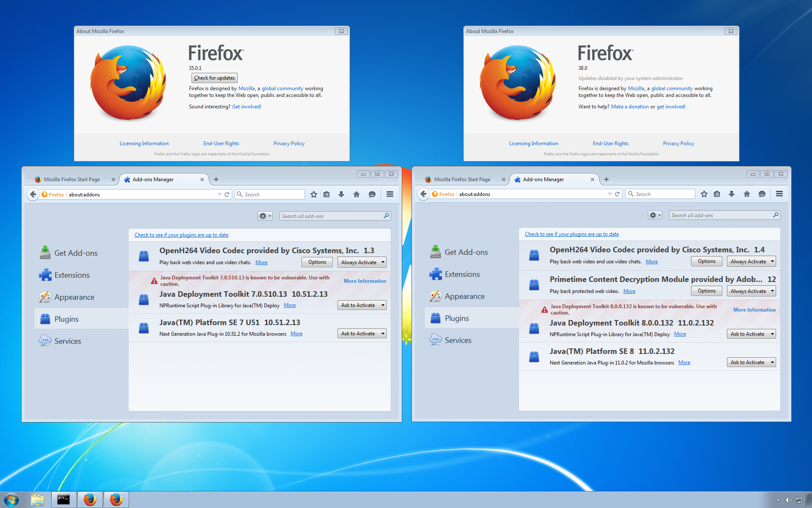
Task: Select the Add-ons Manager tab
Action: tap(153, 179)
